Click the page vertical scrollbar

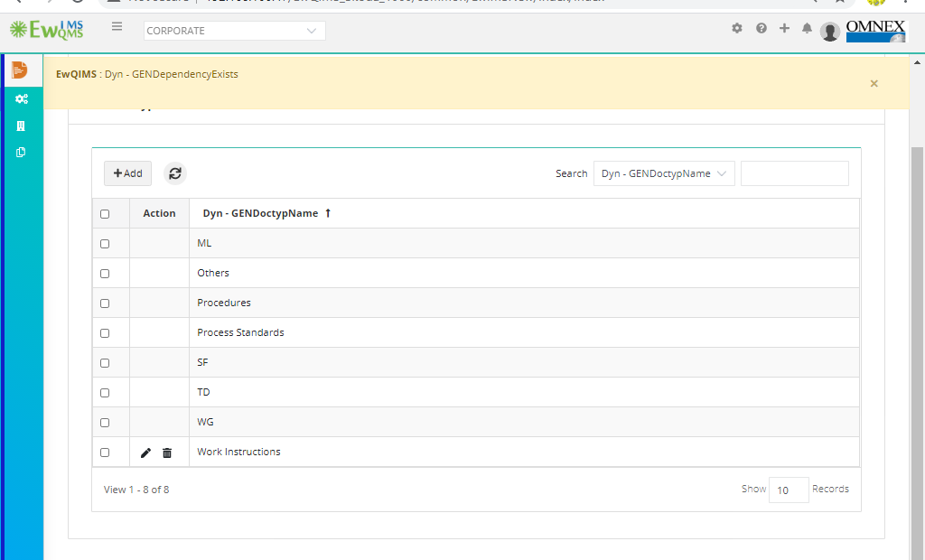(918, 354)
